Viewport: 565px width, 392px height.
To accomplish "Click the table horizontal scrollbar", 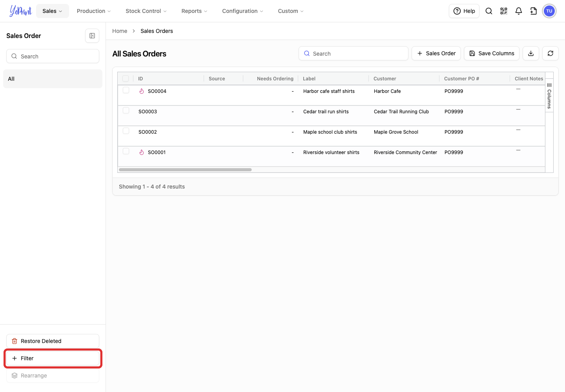I will 185,170.
